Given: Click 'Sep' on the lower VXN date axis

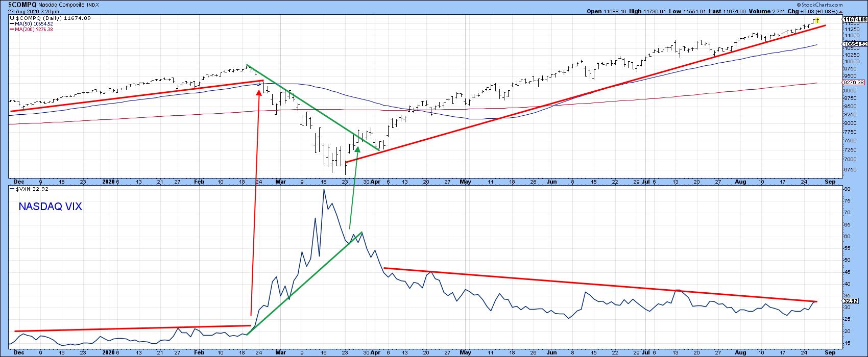Looking at the screenshot, I should 830,352.
